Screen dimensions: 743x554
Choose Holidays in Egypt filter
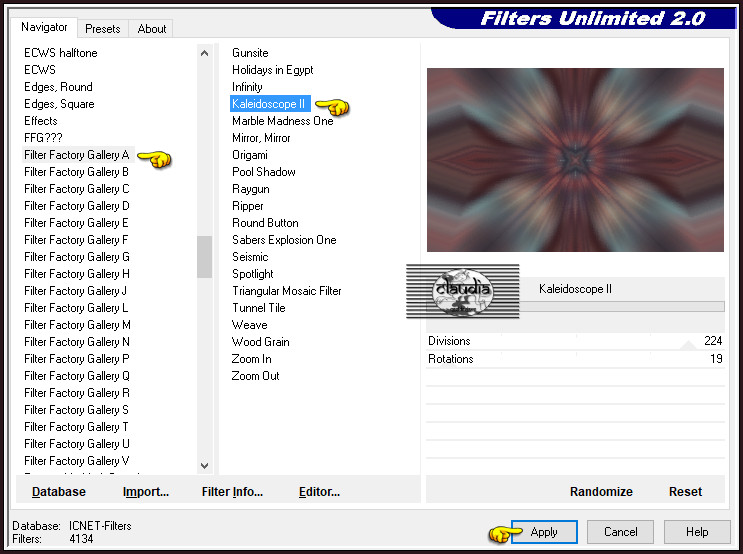coord(272,70)
